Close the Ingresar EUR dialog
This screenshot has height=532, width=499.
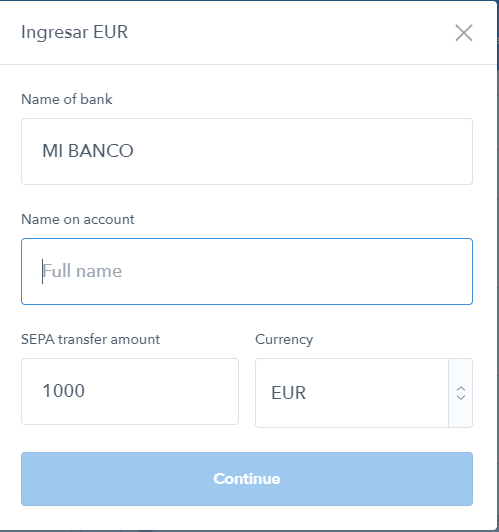click(x=463, y=33)
